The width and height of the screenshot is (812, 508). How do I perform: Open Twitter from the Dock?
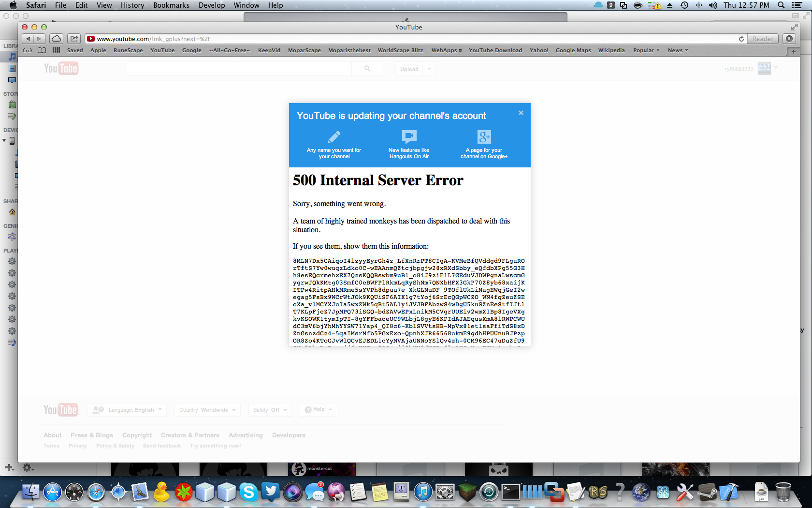(x=271, y=492)
